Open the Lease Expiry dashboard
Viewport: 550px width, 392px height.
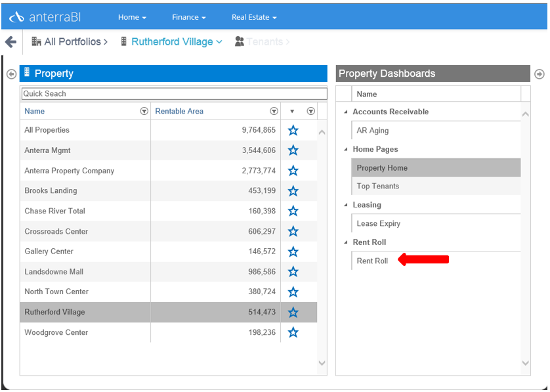tap(436, 223)
